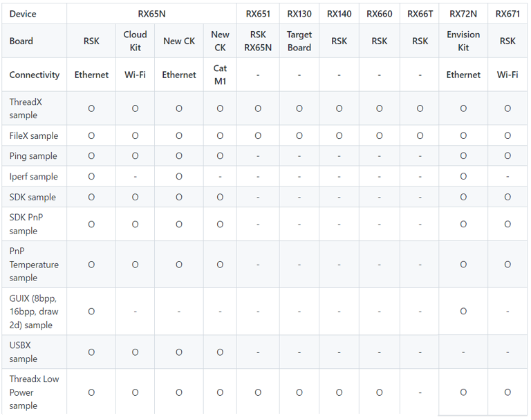Click the RX65N device header cell
The height and width of the screenshot is (420, 531).
coord(151,14)
